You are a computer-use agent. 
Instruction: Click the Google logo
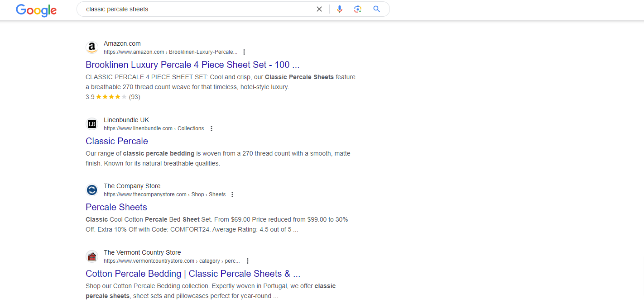36,10
